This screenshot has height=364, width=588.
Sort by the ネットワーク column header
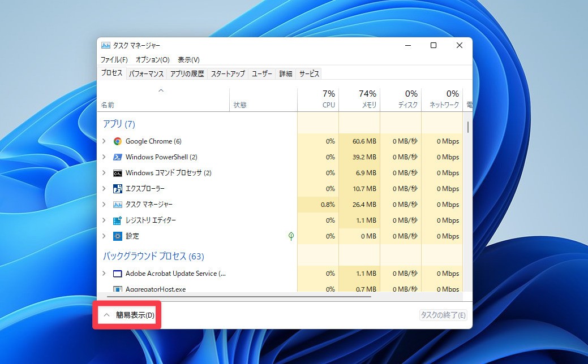point(442,99)
